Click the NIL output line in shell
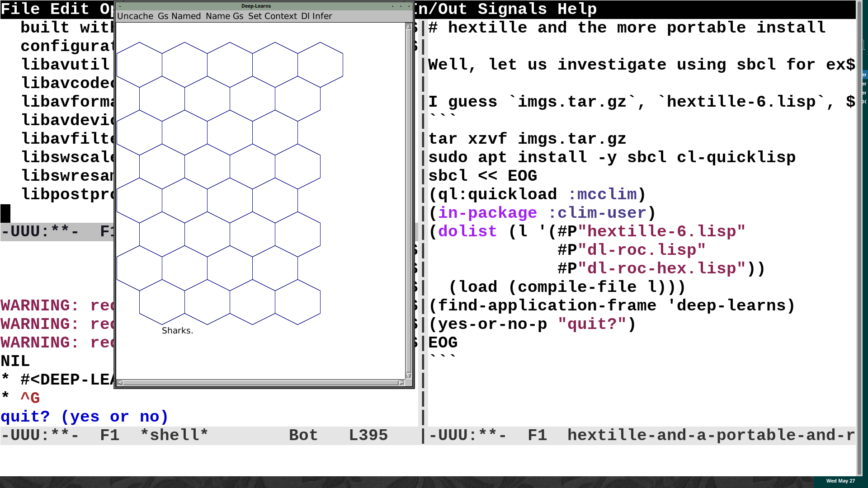Image resolution: width=868 pixels, height=488 pixels. pyautogui.click(x=15, y=361)
